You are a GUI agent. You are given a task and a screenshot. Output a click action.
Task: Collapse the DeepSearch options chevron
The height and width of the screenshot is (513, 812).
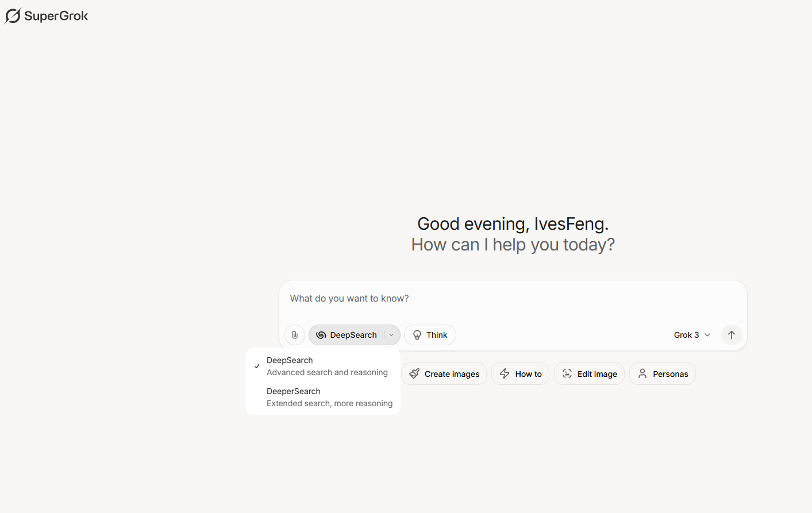(x=391, y=335)
